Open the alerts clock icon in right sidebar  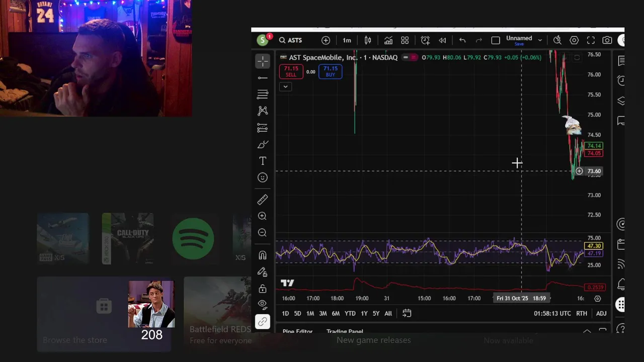(621, 80)
